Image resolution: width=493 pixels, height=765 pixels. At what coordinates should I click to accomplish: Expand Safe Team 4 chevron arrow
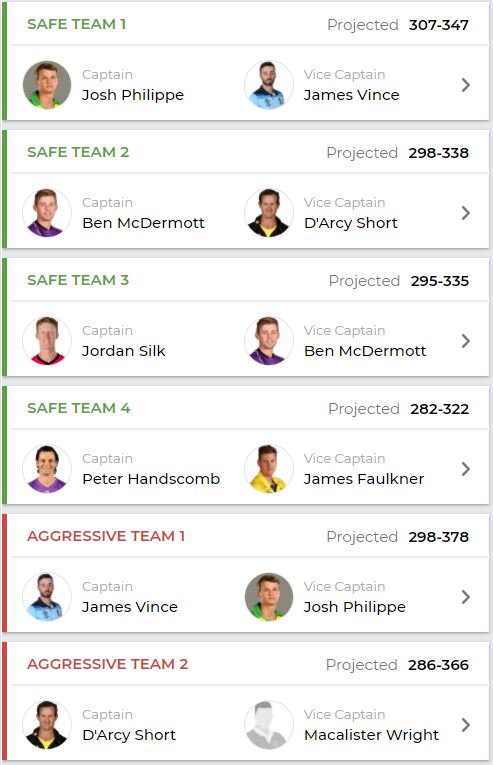pyautogui.click(x=466, y=469)
